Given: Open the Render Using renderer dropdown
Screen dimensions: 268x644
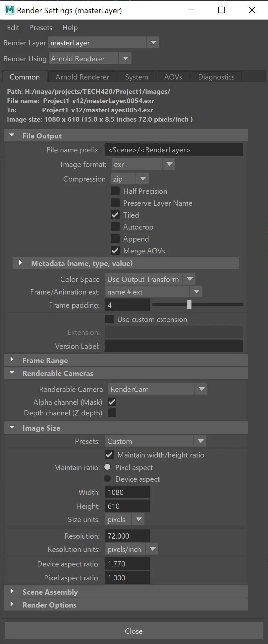Looking at the screenshot, I should tap(90, 59).
